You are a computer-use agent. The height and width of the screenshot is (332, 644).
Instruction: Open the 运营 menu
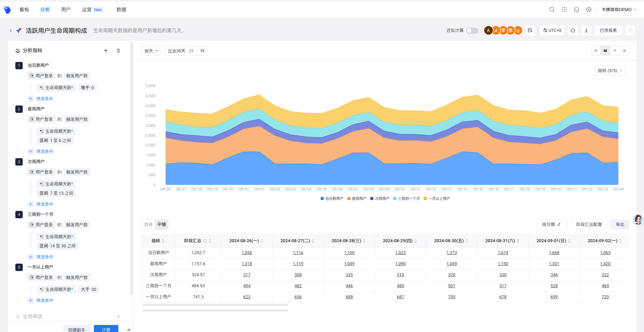tap(87, 10)
